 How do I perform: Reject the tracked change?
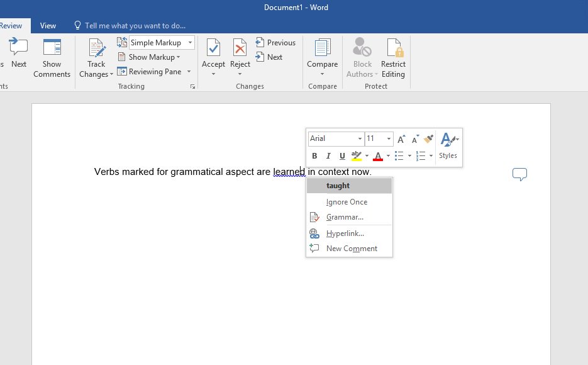240,53
